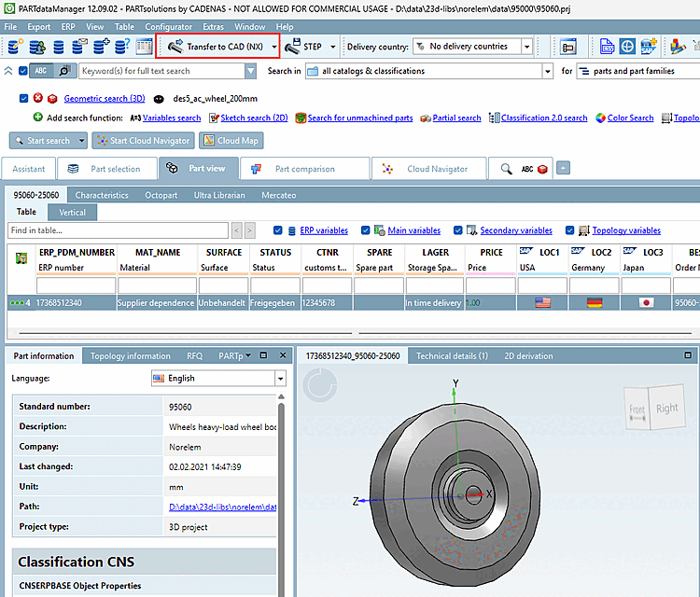Click the Start Cloud Navigator button
The image size is (700, 597).
(x=143, y=141)
